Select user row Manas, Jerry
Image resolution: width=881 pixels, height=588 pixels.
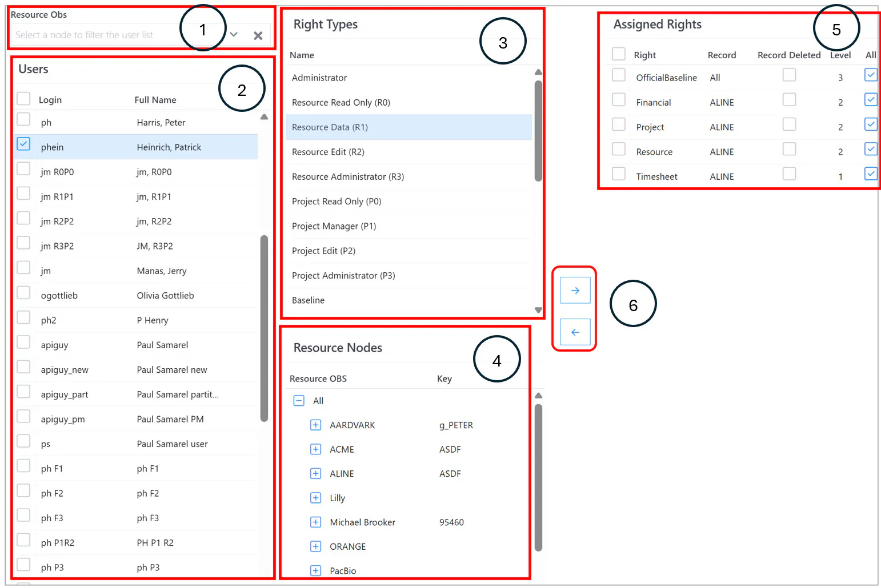point(136,271)
